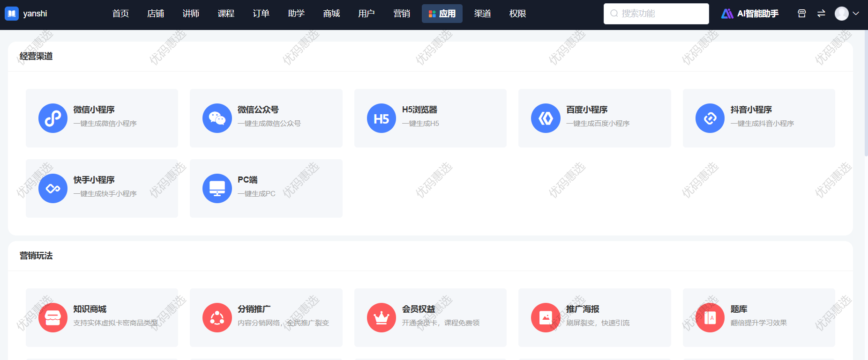Open the member benefits (会员权益) crown icon
The height and width of the screenshot is (360, 868).
point(382,318)
